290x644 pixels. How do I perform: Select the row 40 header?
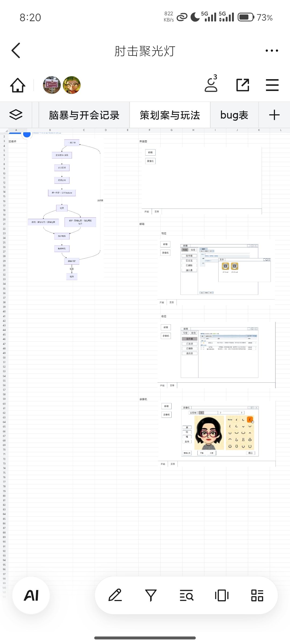[x=4, y=312]
